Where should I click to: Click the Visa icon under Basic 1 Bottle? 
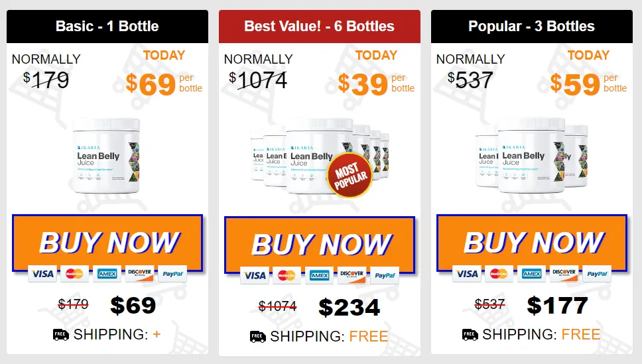pos(42,274)
